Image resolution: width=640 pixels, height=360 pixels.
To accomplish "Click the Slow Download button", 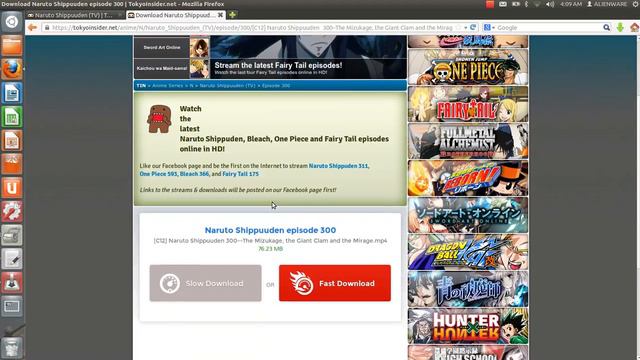I will (205, 283).
